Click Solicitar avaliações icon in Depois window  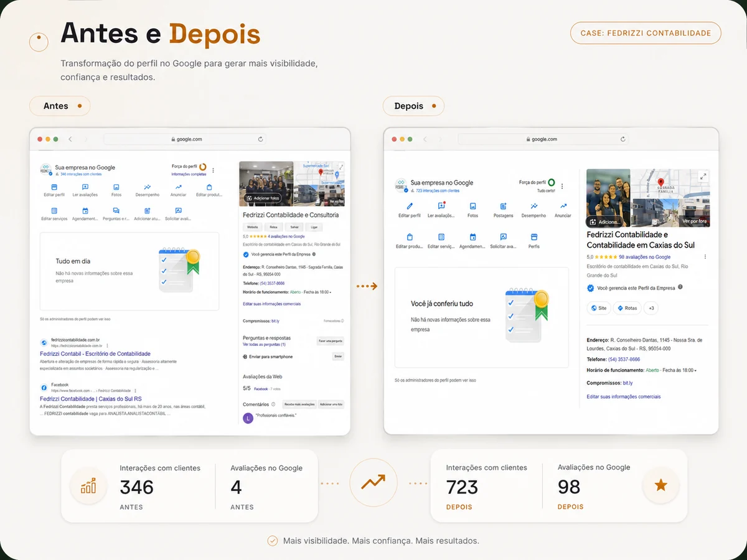pos(503,237)
